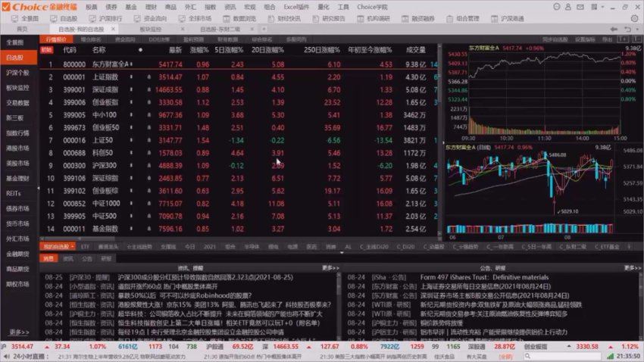This screenshot has height=362, width=644.
Task: Close the 自选股-我的自选股 tab
Action: coord(113,29)
